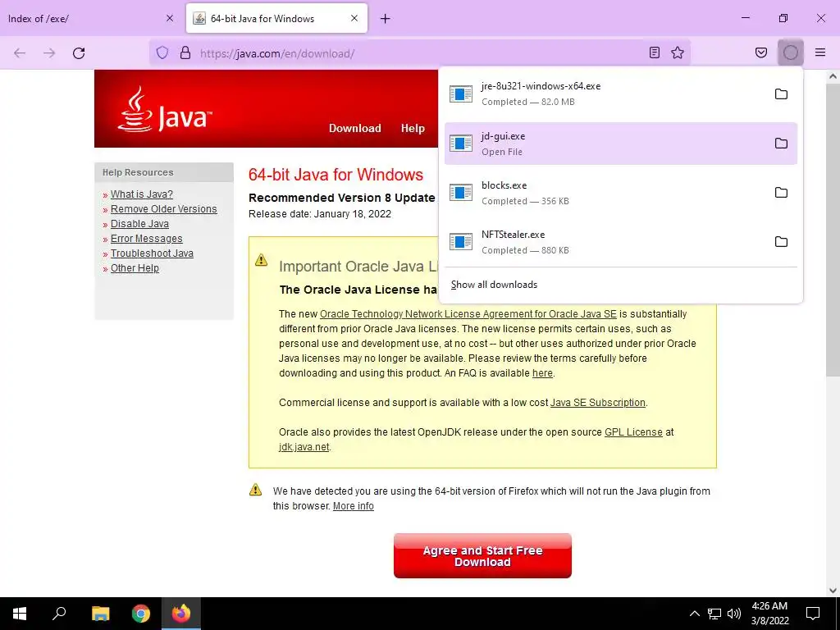Go forward to next page
The width and height of the screenshot is (840, 630).
click(49, 53)
